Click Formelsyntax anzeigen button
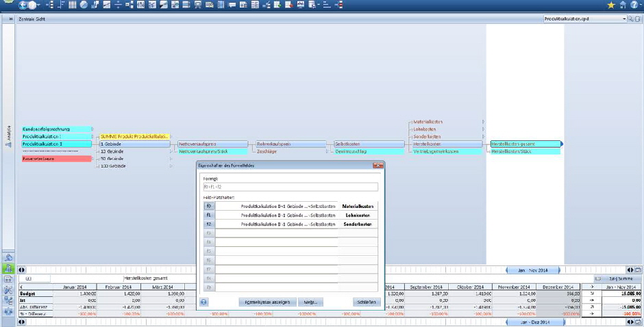Image resolution: width=644 pixels, height=327 pixels. coord(267,302)
